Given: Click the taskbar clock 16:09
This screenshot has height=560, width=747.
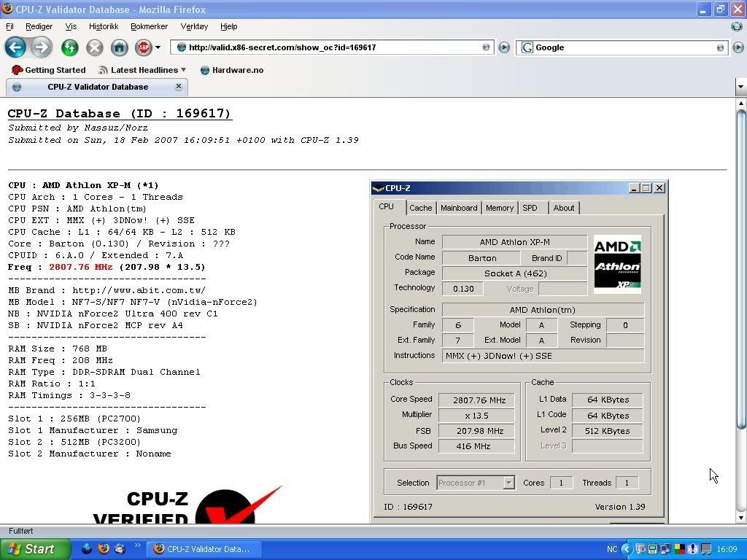Looking at the screenshot, I should [x=727, y=550].
